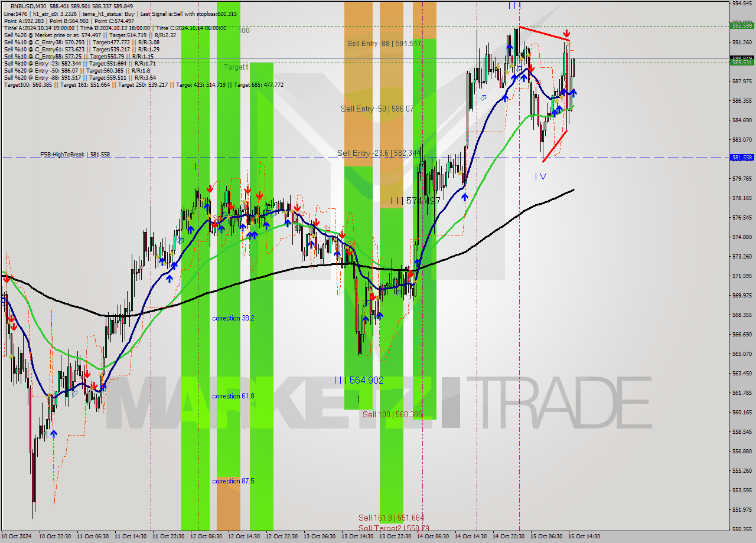
Task: Click the red down arrow above 15 Oct high
Action: (567, 34)
